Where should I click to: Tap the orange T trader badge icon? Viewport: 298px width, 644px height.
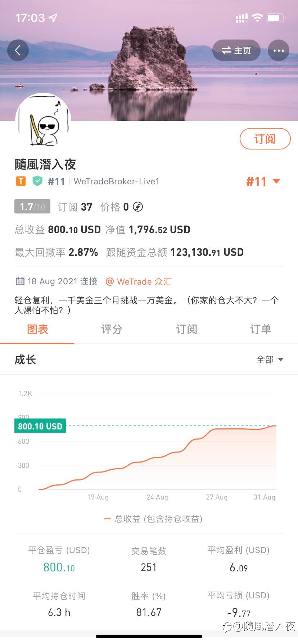(x=21, y=181)
